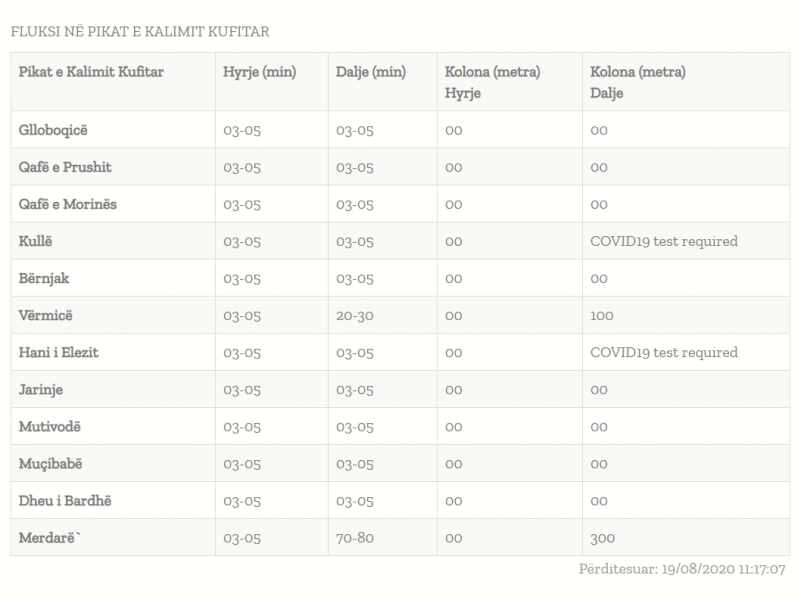Viewport: 801px width, 600px height.
Task: Click the Muçibabë row name
Action: [x=51, y=464]
